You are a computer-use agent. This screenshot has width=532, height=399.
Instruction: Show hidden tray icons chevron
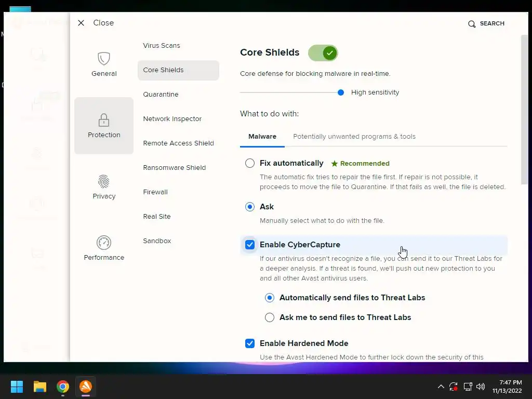coord(441,387)
